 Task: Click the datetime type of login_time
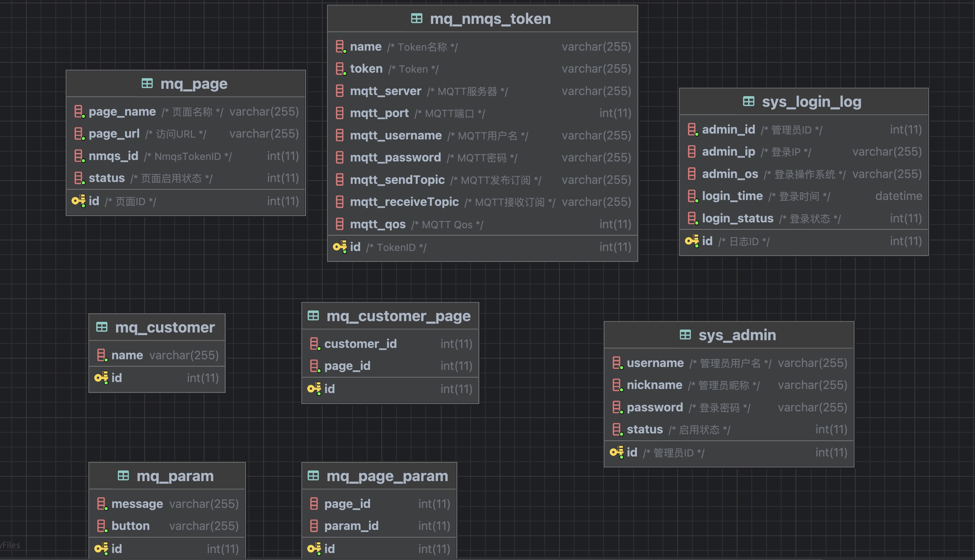coord(899,196)
